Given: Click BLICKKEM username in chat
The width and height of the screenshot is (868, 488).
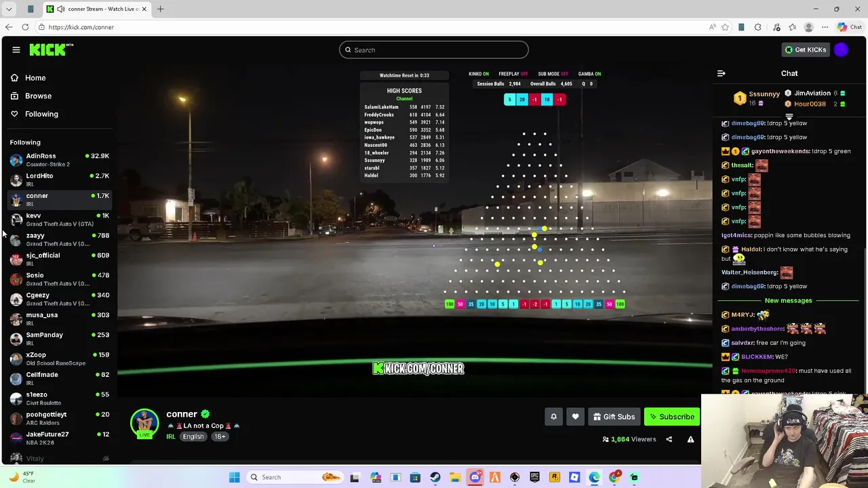Looking at the screenshot, I should [757, 357].
